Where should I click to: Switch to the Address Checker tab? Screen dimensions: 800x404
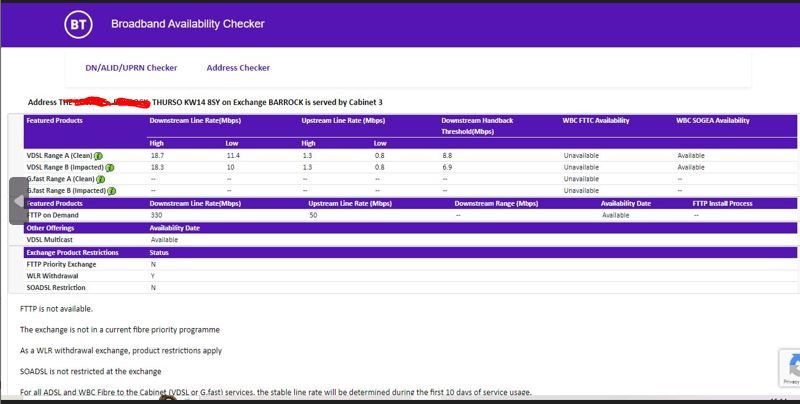pyautogui.click(x=238, y=68)
